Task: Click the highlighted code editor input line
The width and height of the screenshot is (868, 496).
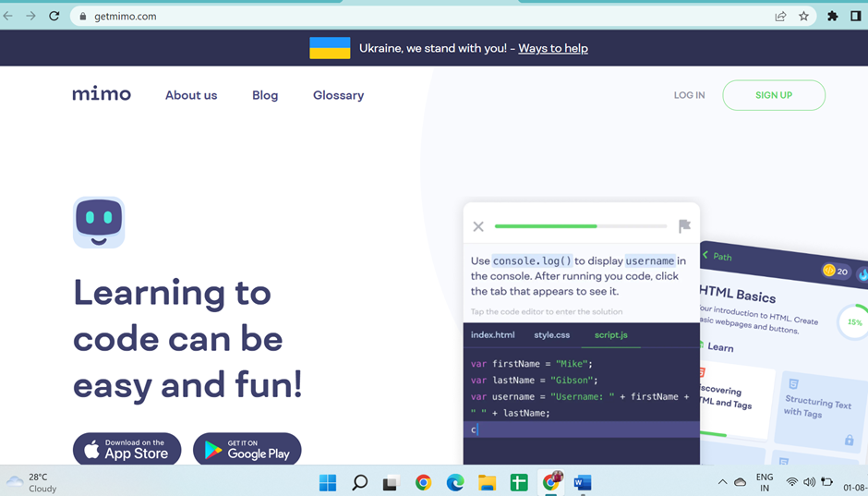Action: (581, 429)
